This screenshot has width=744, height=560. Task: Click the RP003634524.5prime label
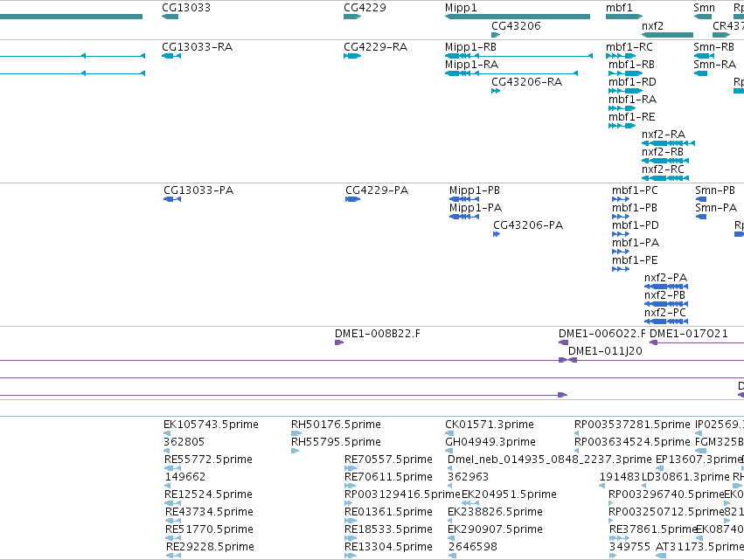[x=632, y=442]
